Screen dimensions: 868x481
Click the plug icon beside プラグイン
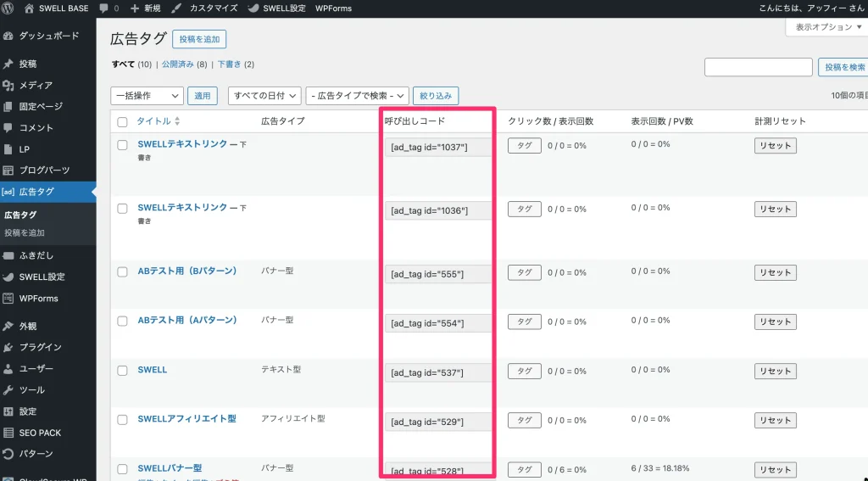pyautogui.click(x=8, y=348)
